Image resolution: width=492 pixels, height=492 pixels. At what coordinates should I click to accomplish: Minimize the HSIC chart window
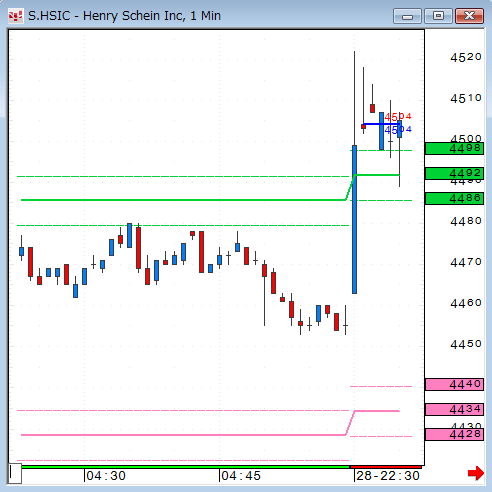(407, 16)
